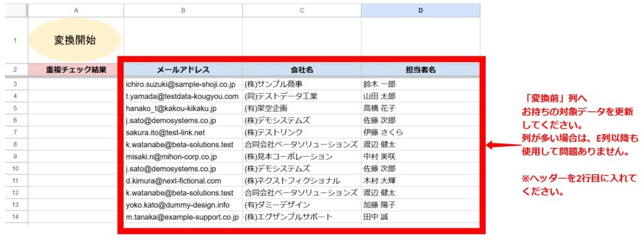Select (株)デモシステムズ in row 10

coord(302,168)
